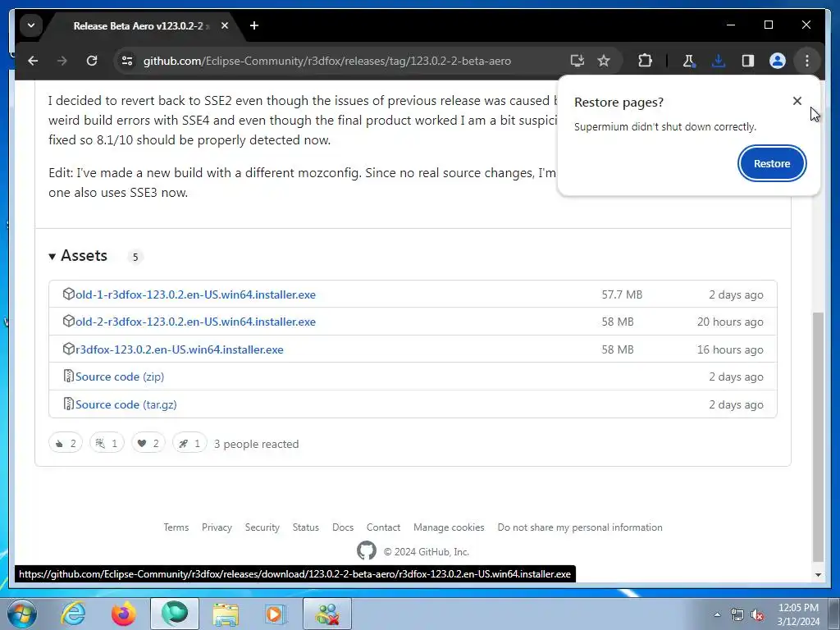Click the heart reaction
Image resolution: width=840 pixels, height=630 pixels.
(148, 443)
